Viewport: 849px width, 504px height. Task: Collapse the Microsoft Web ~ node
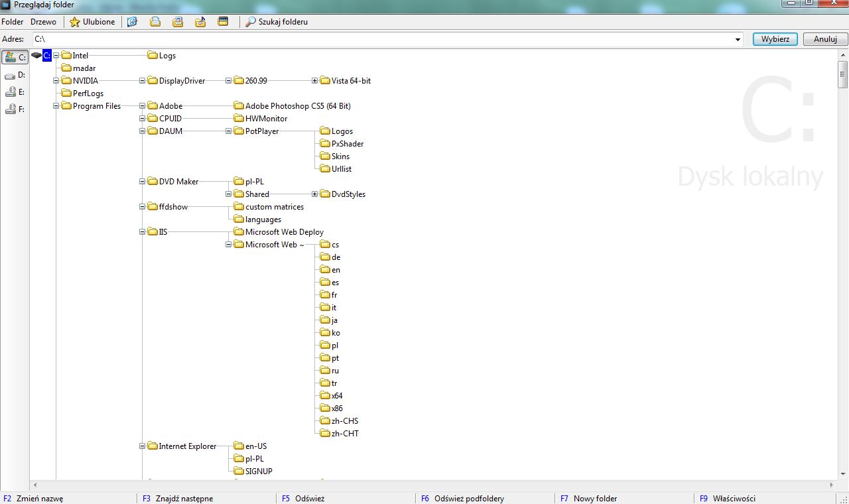[229, 245]
